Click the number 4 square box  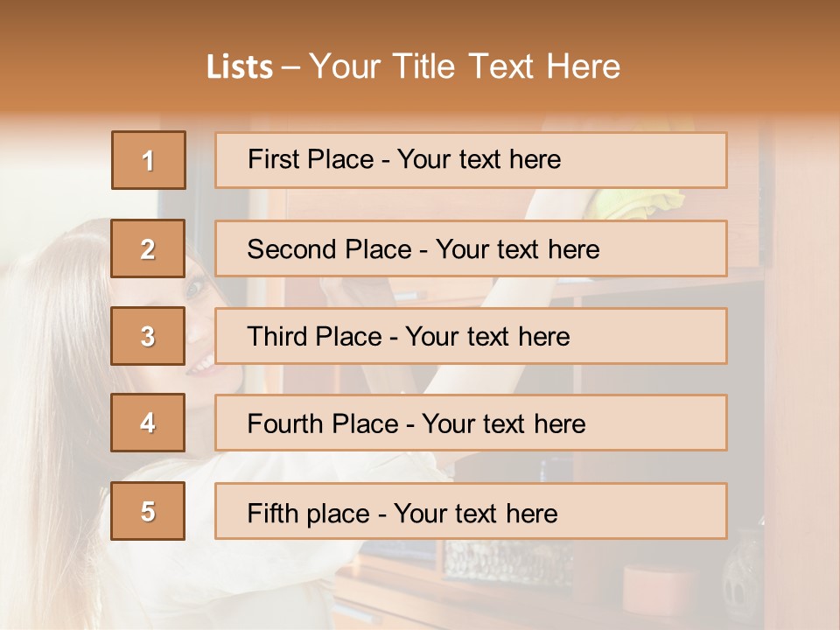coord(148,423)
